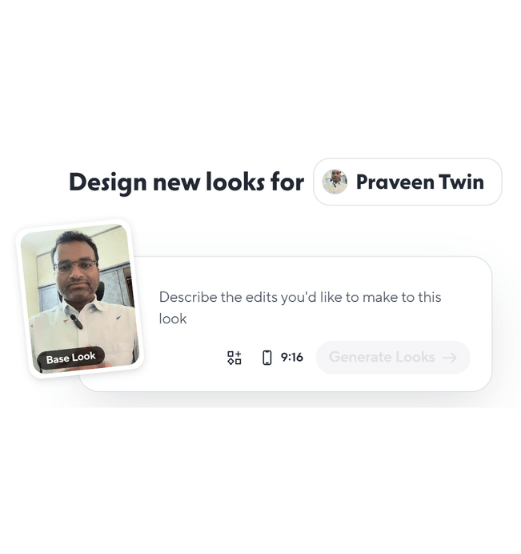The height and width of the screenshot is (554, 521).
Task: Click the face in Base Look photo
Action: tap(77, 267)
